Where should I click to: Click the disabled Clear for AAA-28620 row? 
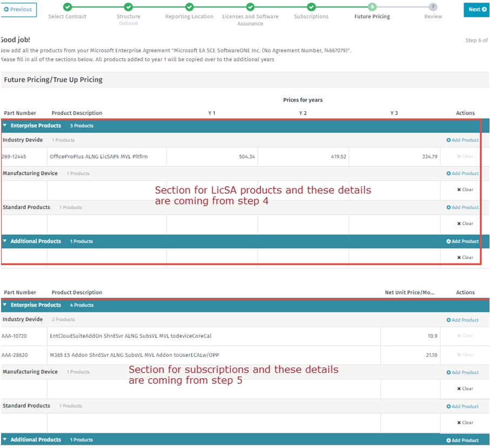(465, 355)
